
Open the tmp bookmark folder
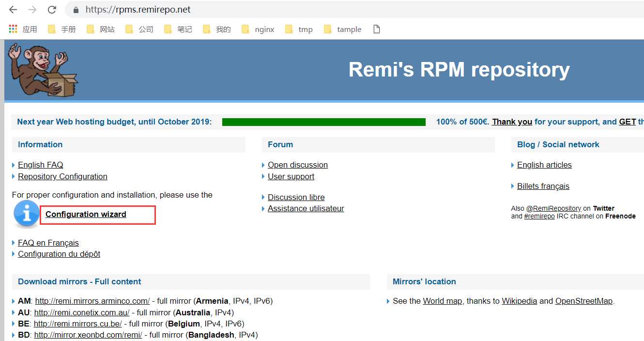pos(299,29)
